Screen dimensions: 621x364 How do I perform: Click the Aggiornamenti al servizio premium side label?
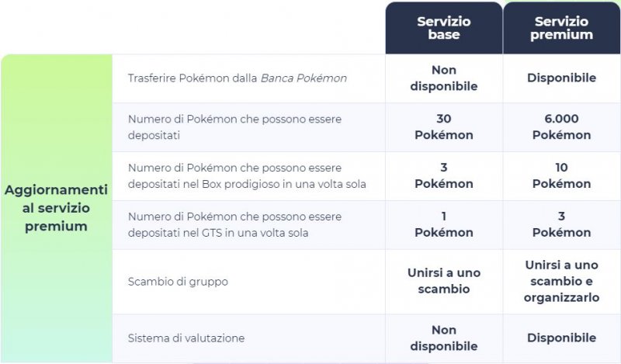pyautogui.click(x=57, y=208)
